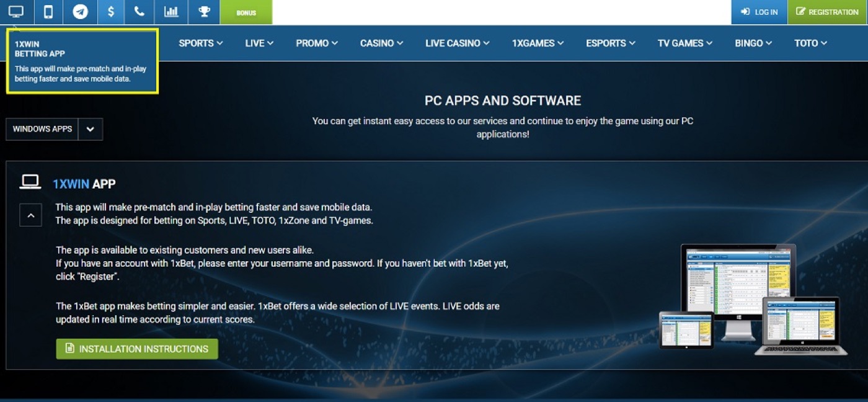The image size is (868, 402).
Task: Open the desktop apps monitor icon
Action: (16, 12)
